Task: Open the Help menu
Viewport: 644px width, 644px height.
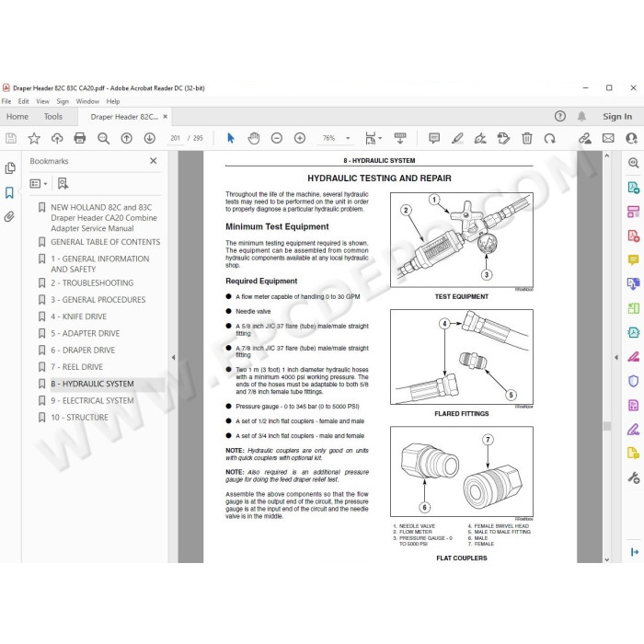Action: [113, 101]
